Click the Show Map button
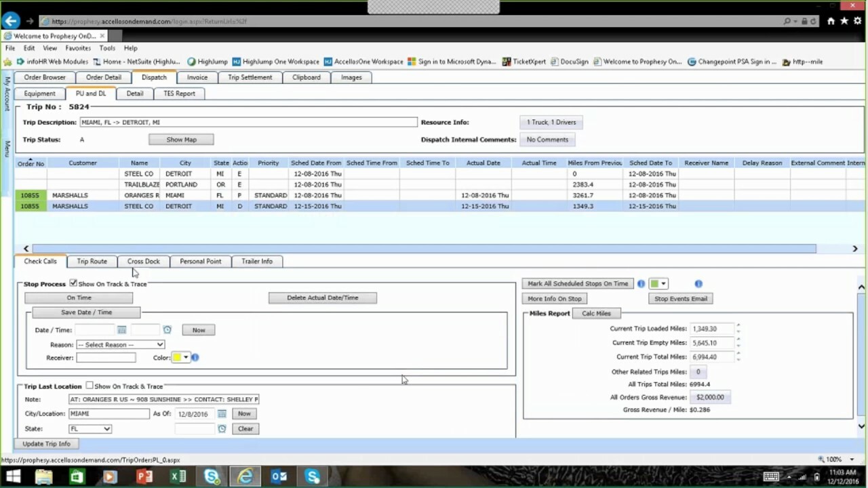The height and width of the screenshot is (488, 868). (x=180, y=139)
